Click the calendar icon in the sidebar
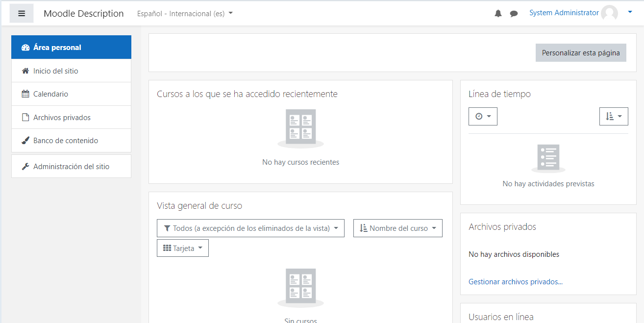 tap(25, 94)
